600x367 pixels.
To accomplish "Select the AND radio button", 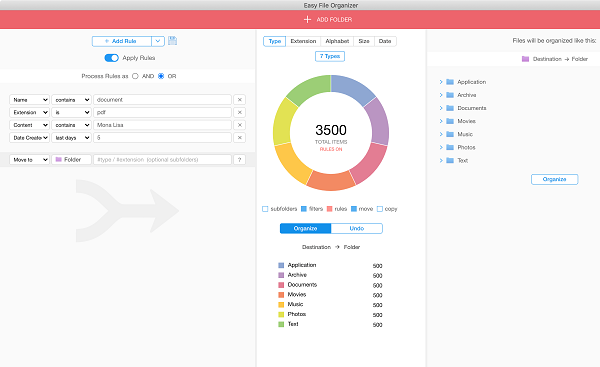I will pyautogui.click(x=135, y=76).
